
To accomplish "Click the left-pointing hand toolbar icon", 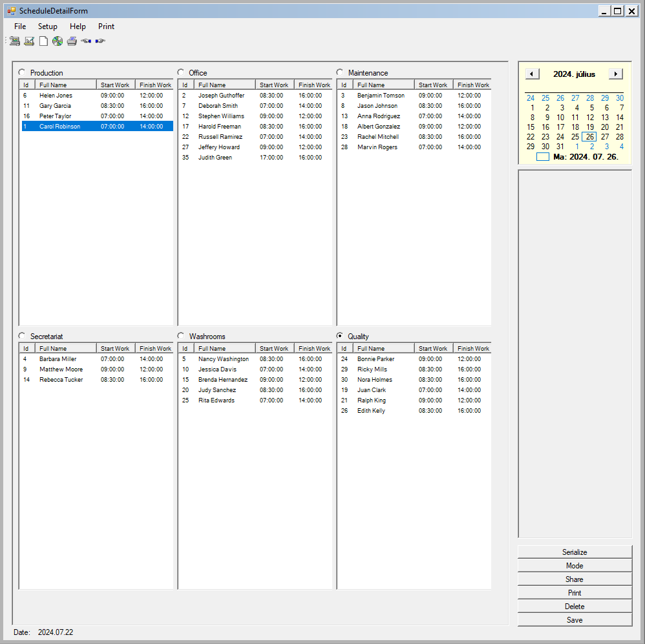I will click(x=86, y=41).
